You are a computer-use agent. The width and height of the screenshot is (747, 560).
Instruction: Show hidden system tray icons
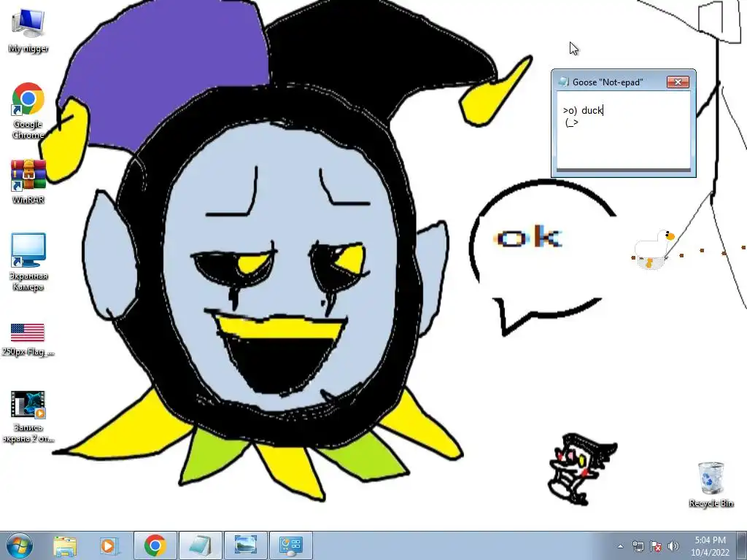620,546
